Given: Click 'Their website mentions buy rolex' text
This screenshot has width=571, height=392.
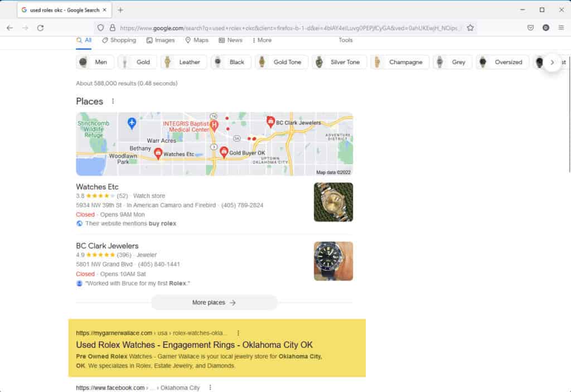Looking at the screenshot, I should coord(130,224).
